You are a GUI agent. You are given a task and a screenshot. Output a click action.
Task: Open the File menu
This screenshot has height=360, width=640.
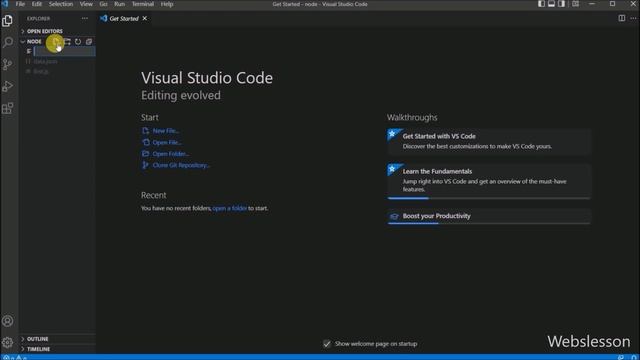[x=20, y=4]
